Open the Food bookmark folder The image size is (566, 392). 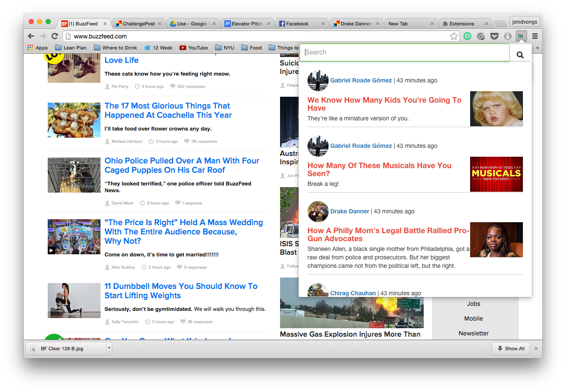251,48
